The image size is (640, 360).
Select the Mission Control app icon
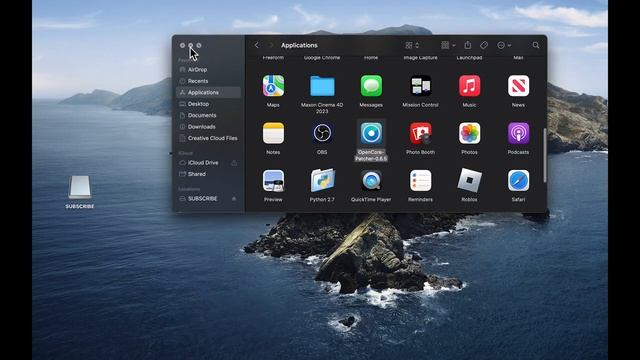(420, 86)
